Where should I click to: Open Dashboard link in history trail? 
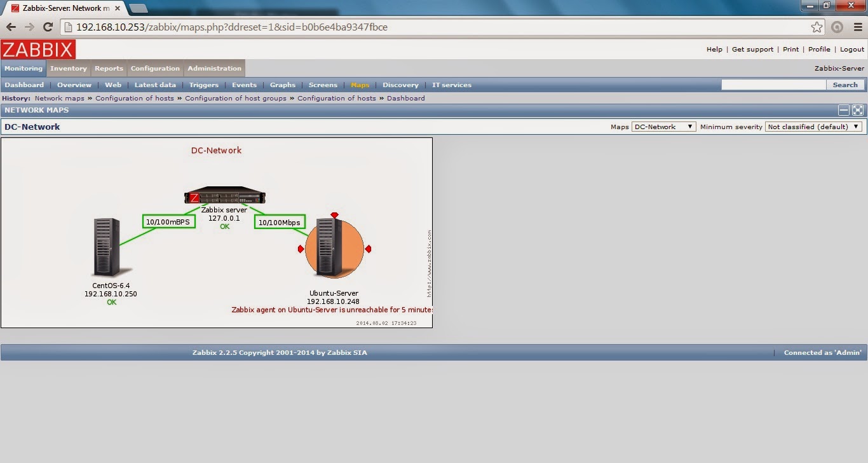(x=406, y=99)
